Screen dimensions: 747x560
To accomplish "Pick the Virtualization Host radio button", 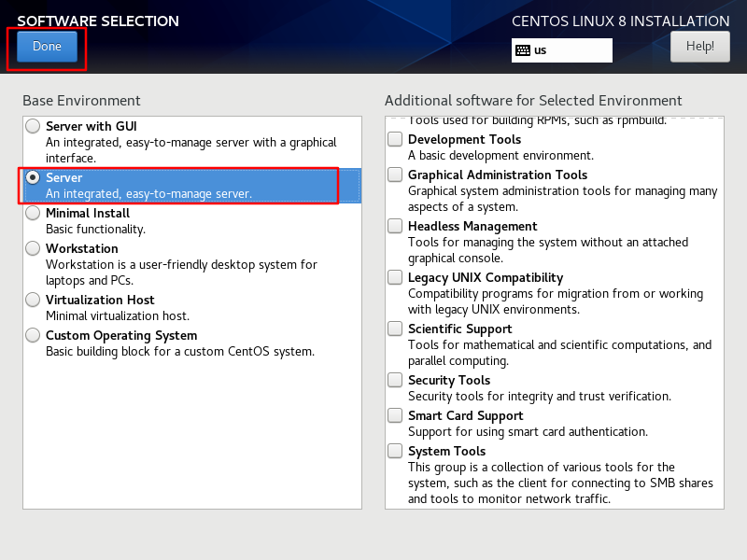I will tap(33, 300).
